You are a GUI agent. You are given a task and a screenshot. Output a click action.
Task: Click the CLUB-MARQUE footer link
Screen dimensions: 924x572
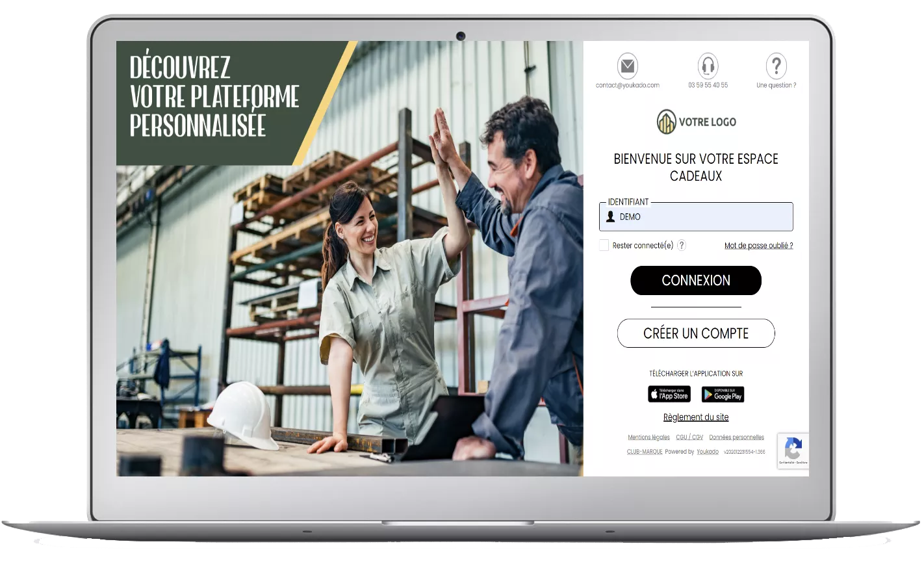(x=644, y=452)
